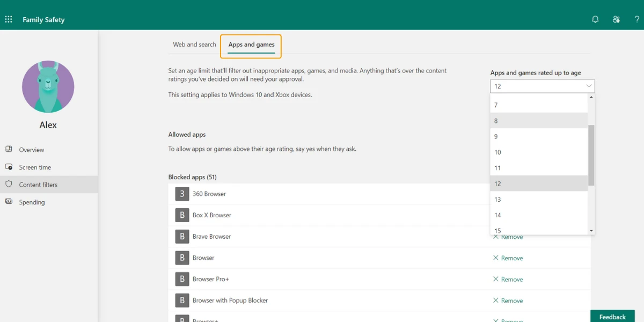The width and height of the screenshot is (644, 322).
Task: Click the tile icon of the app named just Browser
Action: tap(182, 258)
